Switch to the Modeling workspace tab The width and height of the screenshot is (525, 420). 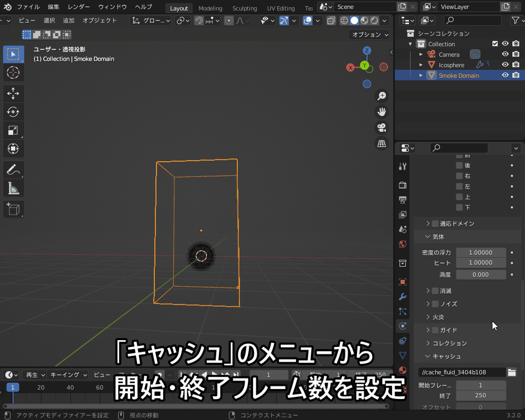[x=210, y=8]
